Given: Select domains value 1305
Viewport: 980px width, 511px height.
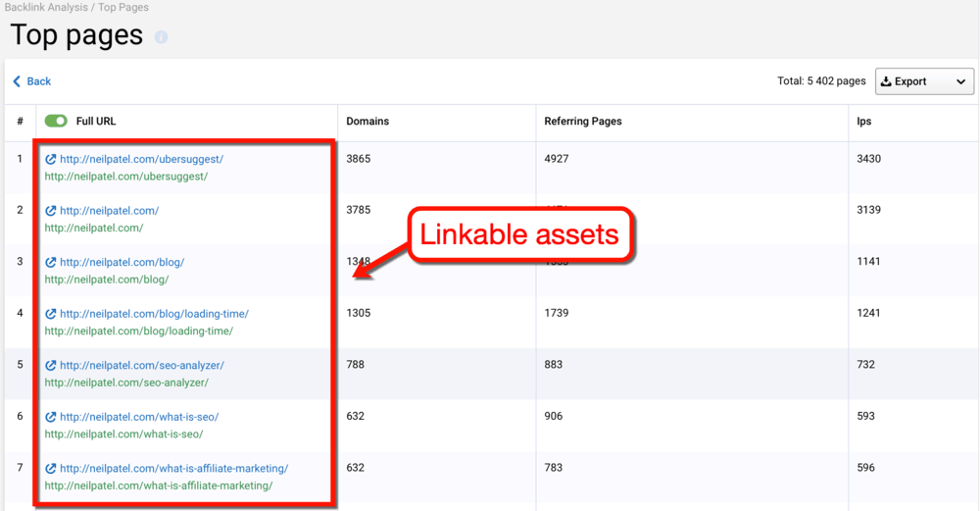Looking at the screenshot, I should (358, 313).
